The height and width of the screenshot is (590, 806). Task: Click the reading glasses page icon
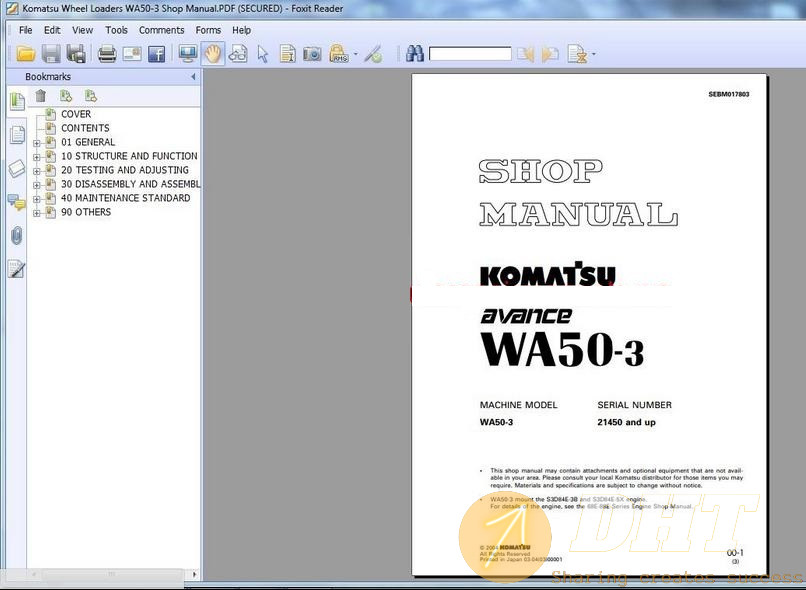[x=238, y=53]
